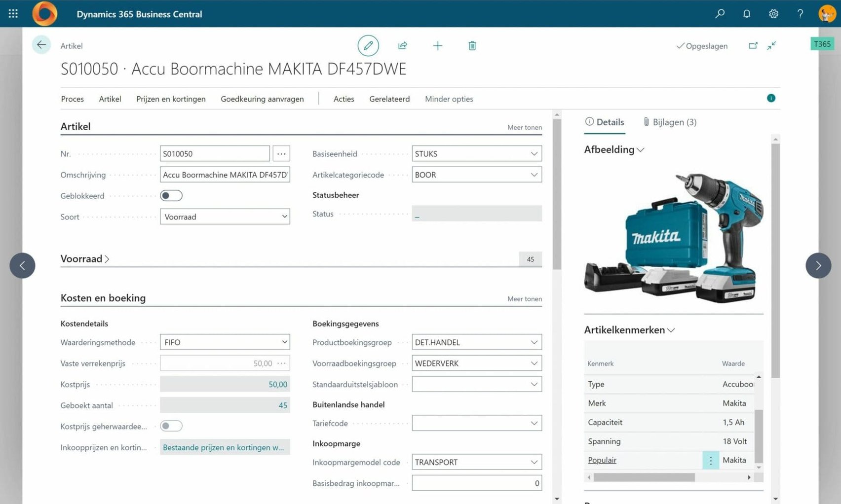Open the search magnifier in header
This screenshot has width=841, height=504.
(x=720, y=14)
